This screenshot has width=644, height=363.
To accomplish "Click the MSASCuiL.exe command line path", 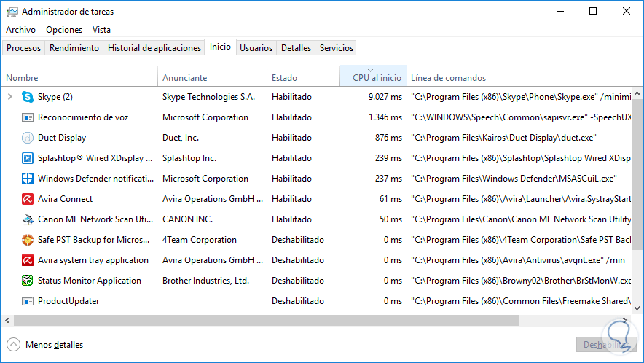I will [x=514, y=179].
